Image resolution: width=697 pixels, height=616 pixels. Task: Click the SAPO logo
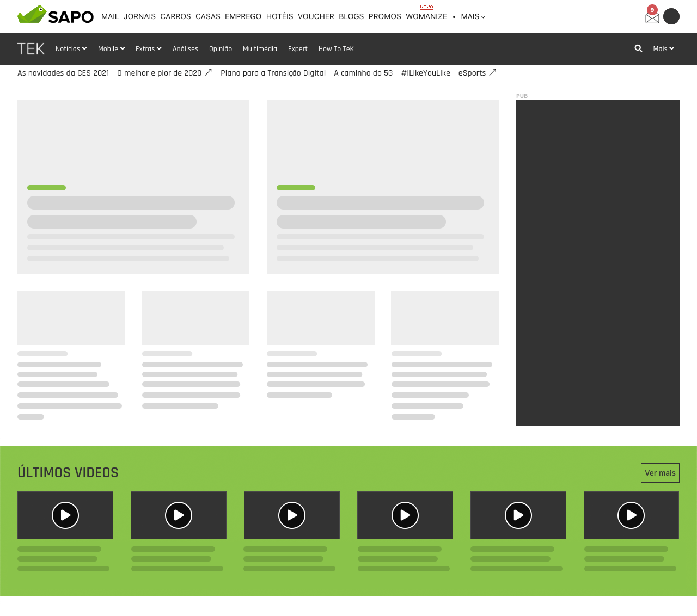point(54,16)
